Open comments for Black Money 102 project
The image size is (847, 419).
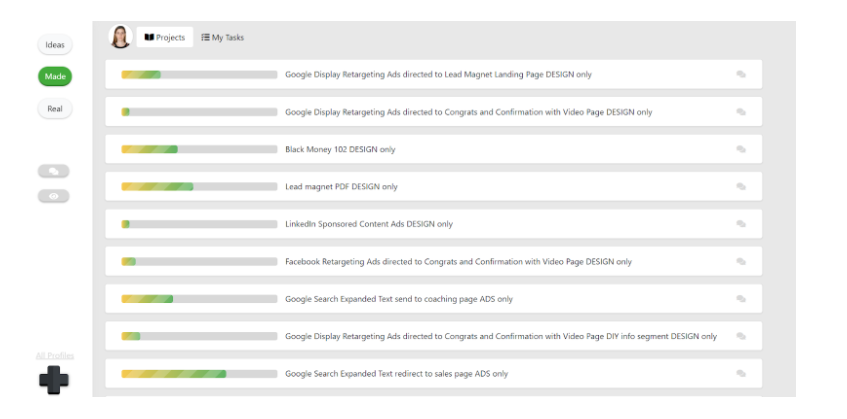(x=741, y=149)
